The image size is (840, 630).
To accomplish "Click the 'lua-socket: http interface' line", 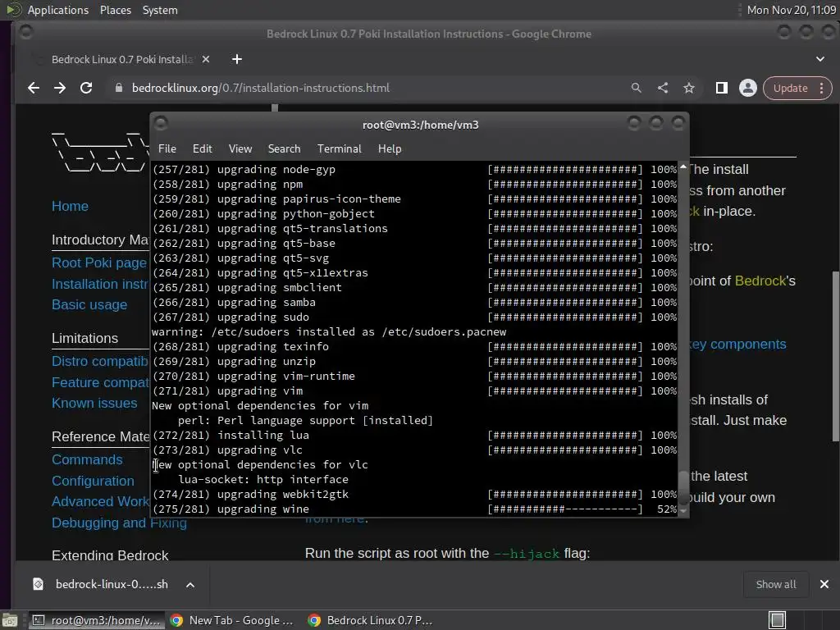I will click(263, 480).
